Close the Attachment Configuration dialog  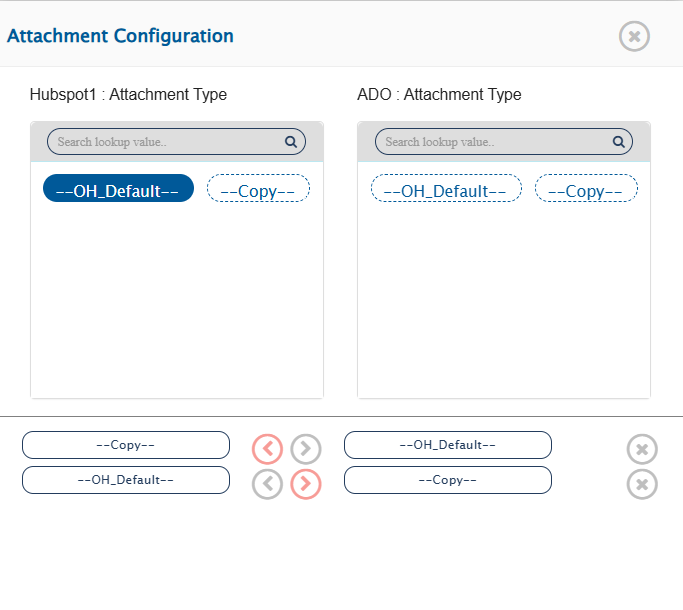634,37
